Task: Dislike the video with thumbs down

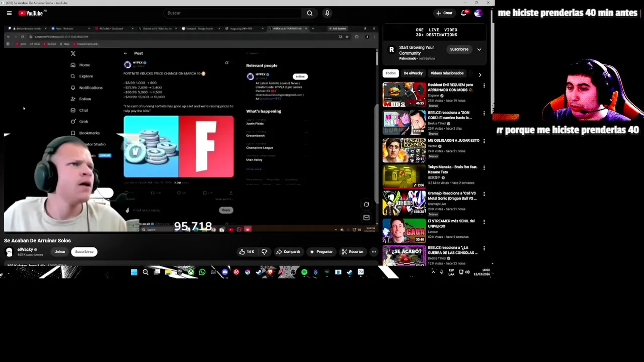Action: (x=264, y=252)
